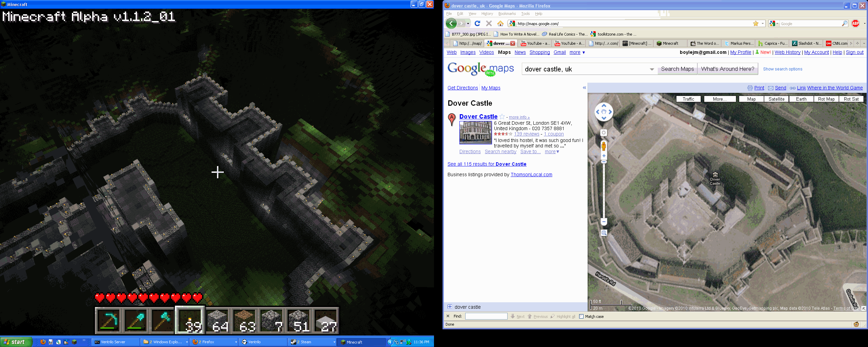Screen dimensions: 868x347
Task: Open the Bookmarks menu in Firefox
Action: (x=507, y=14)
